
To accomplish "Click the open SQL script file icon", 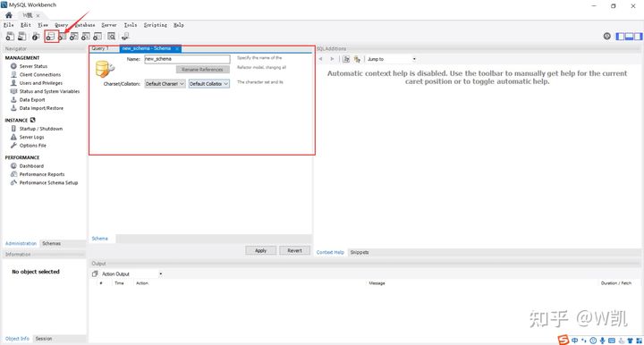I will point(22,37).
